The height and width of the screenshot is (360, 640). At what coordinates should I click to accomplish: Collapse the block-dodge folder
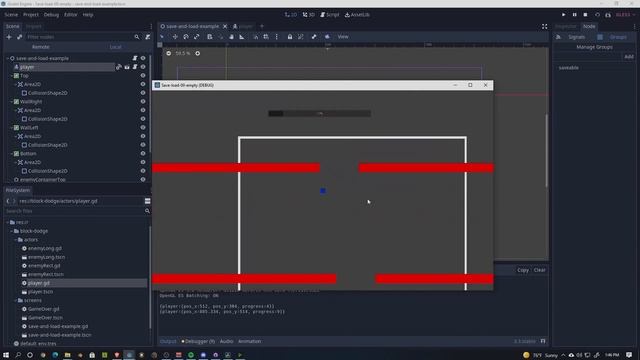[x=11, y=231]
